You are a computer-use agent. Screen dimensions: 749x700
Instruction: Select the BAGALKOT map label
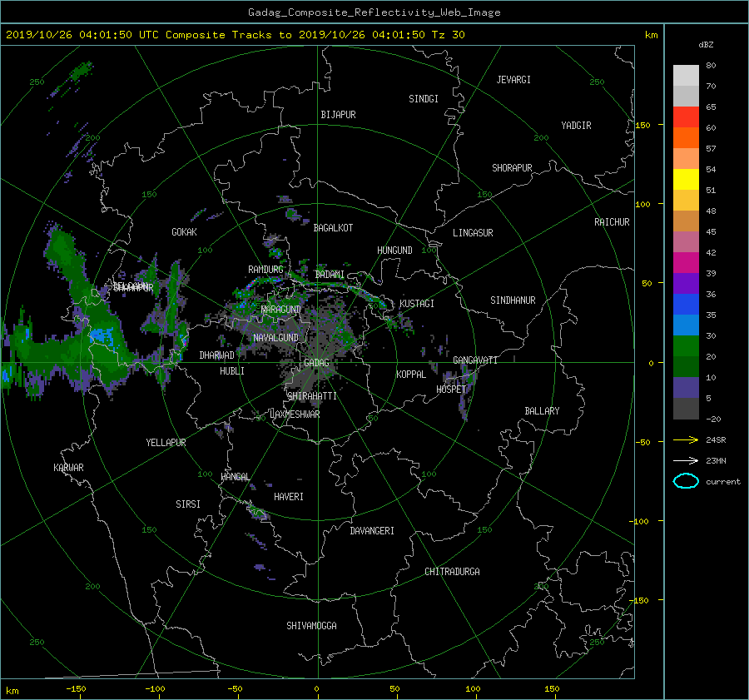click(x=333, y=228)
